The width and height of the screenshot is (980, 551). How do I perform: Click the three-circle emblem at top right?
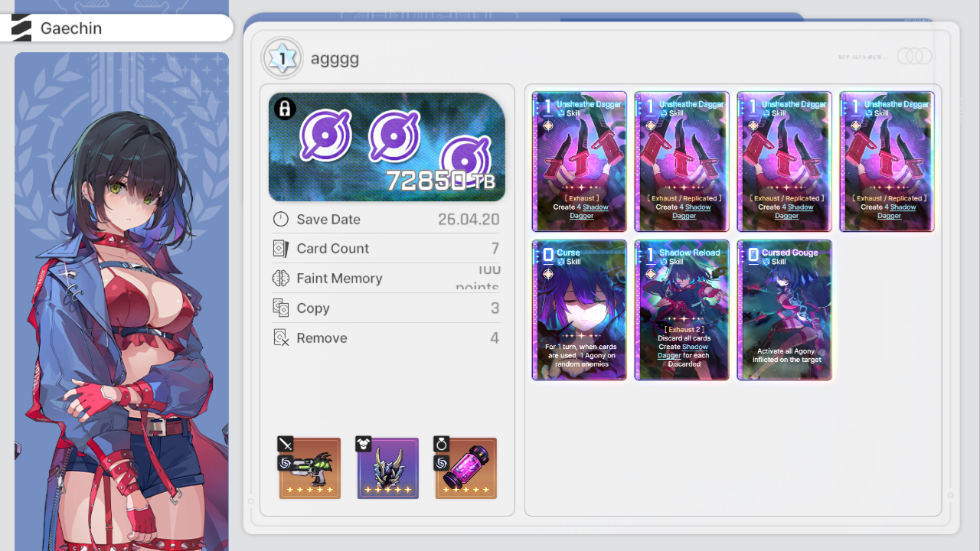(914, 56)
